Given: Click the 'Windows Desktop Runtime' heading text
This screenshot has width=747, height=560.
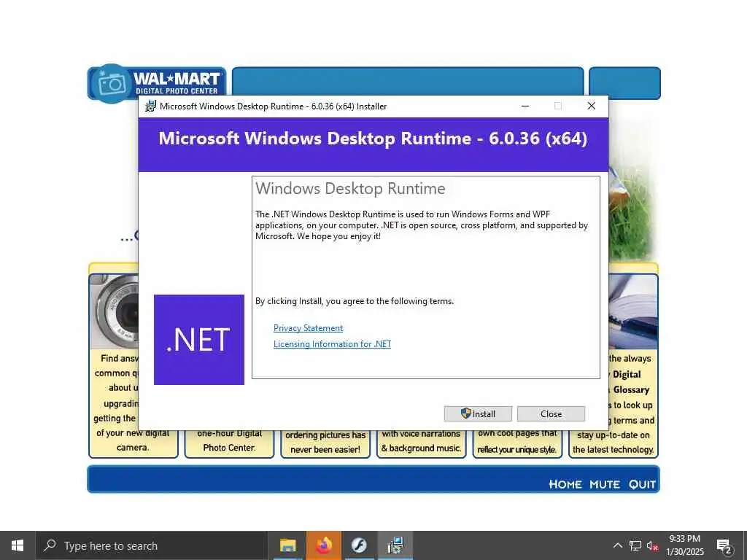Looking at the screenshot, I should tap(350, 189).
